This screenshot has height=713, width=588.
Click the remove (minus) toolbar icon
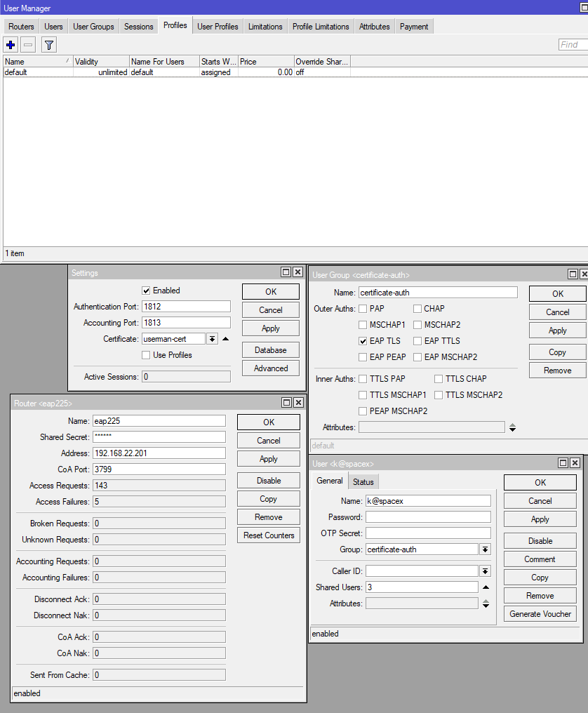point(28,45)
